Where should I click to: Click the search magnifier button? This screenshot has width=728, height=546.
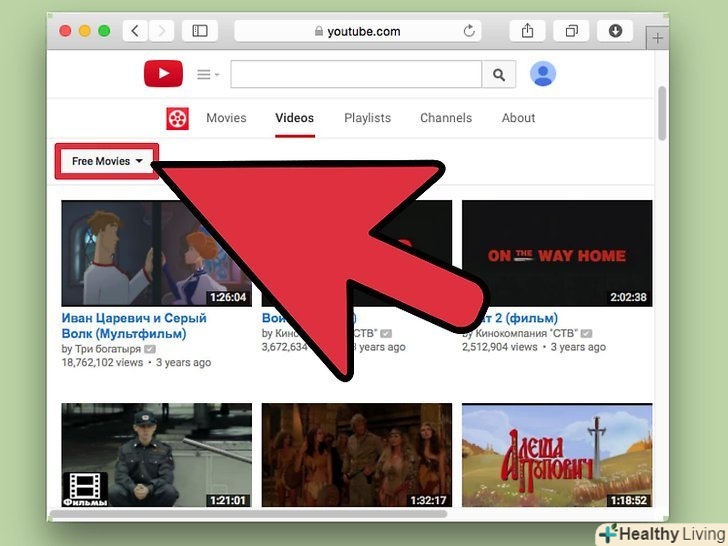click(499, 74)
